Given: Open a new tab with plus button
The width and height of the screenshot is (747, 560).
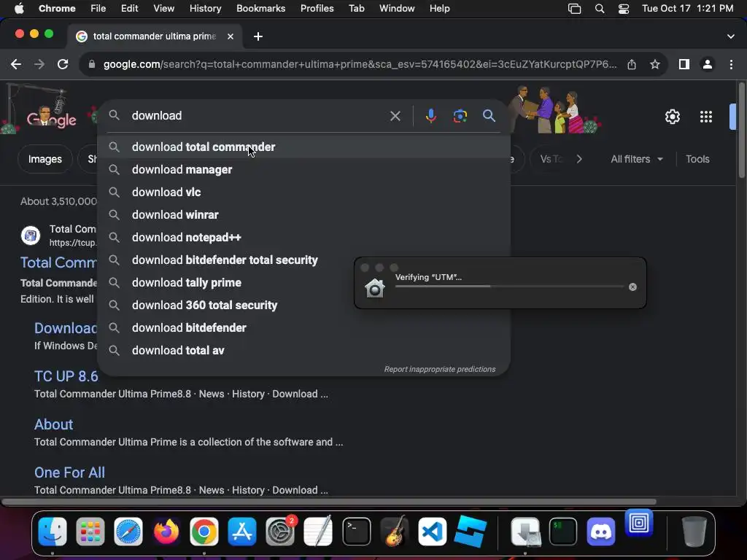Looking at the screenshot, I should (258, 36).
